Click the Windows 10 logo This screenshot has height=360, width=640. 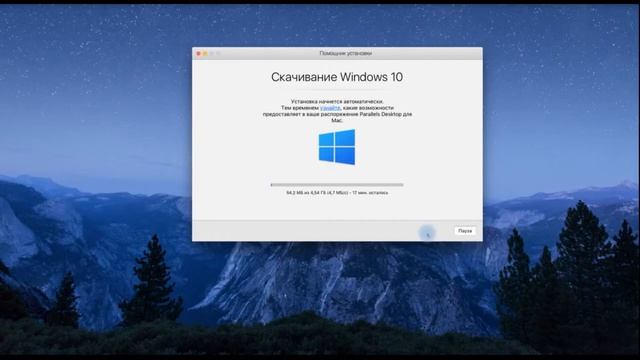tap(337, 147)
